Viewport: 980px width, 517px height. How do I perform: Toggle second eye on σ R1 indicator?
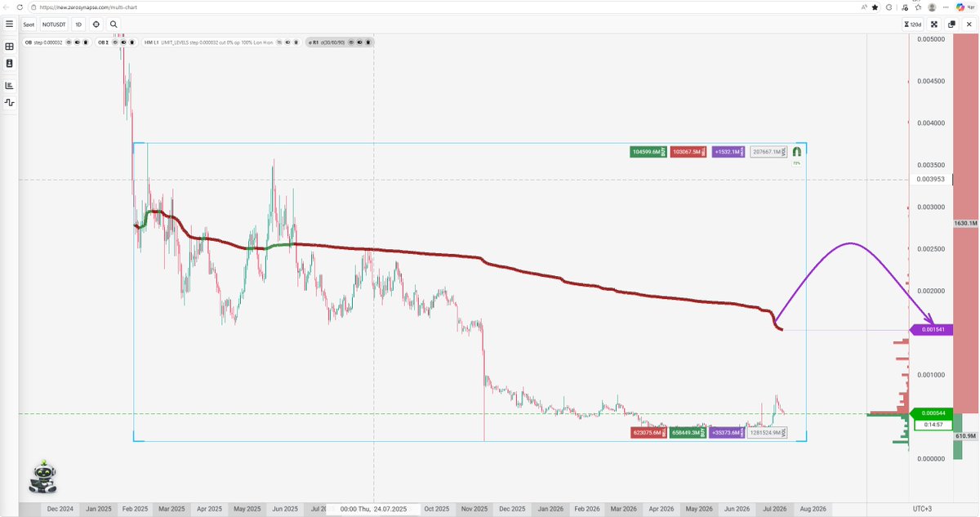click(359, 42)
